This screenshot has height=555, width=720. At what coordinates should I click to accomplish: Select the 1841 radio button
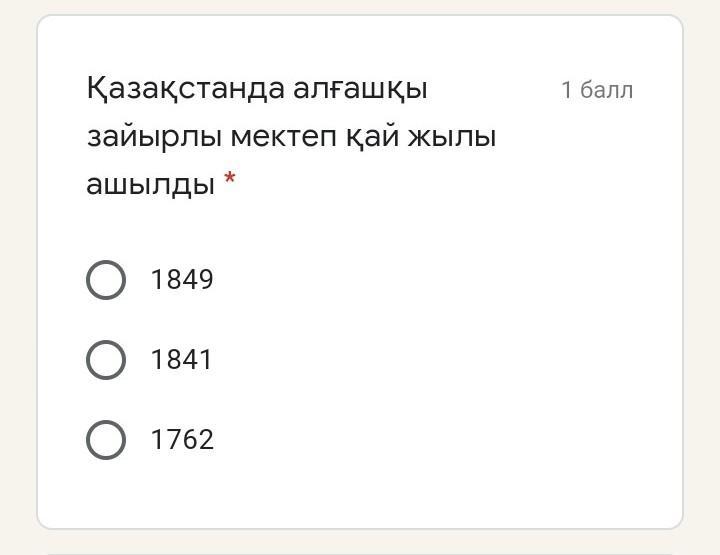coord(106,360)
